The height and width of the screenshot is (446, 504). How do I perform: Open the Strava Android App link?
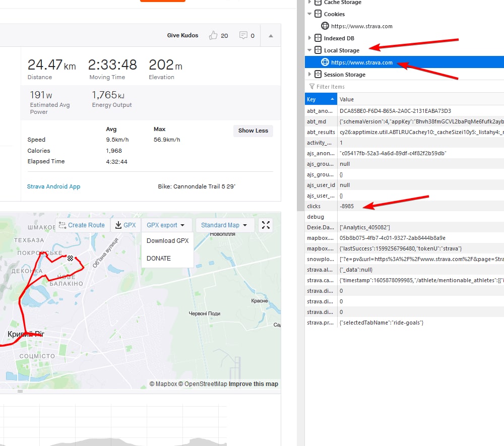(54, 186)
